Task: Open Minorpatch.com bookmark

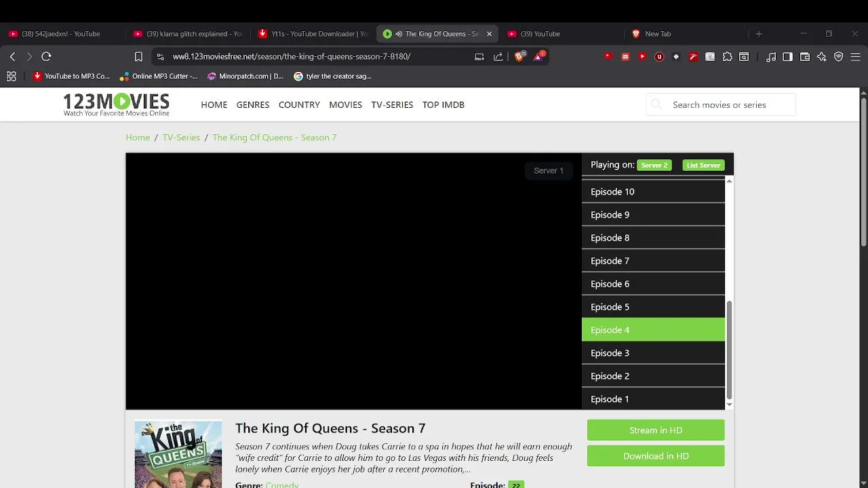Action: tap(245, 76)
